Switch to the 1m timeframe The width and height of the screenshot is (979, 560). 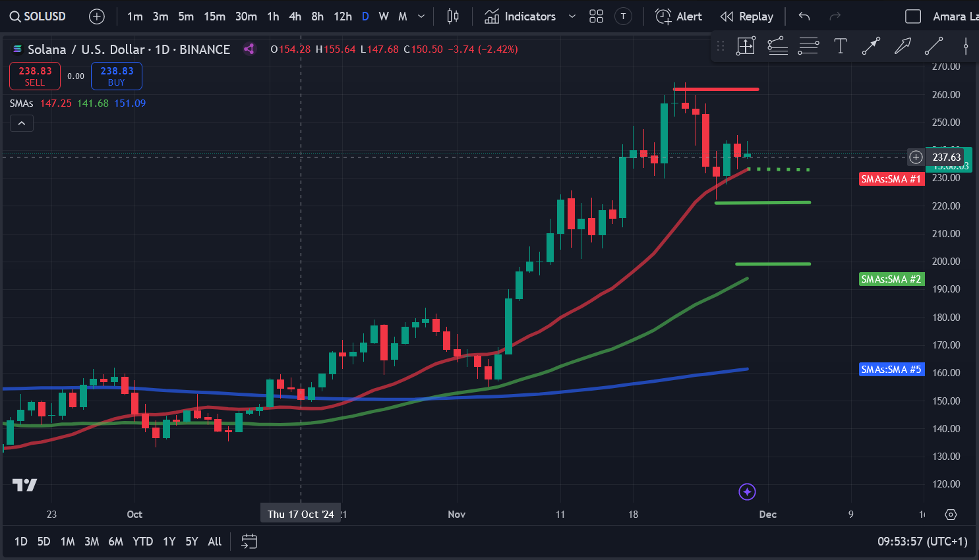[x=135, y=16]
